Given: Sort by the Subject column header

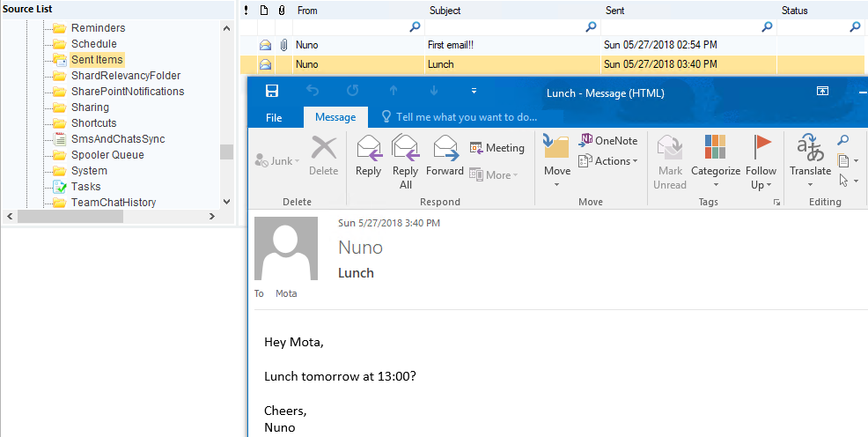Looking at the screenshot, I should 512,10.
